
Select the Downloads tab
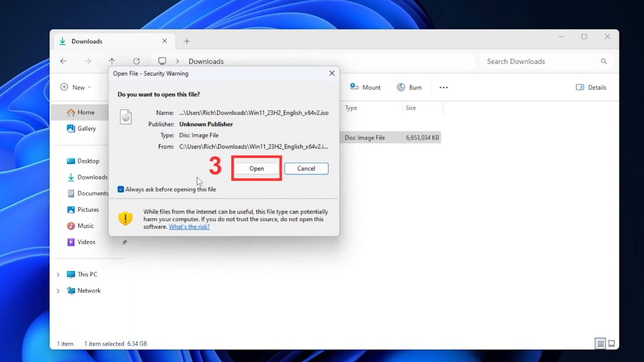pos(87,41)
